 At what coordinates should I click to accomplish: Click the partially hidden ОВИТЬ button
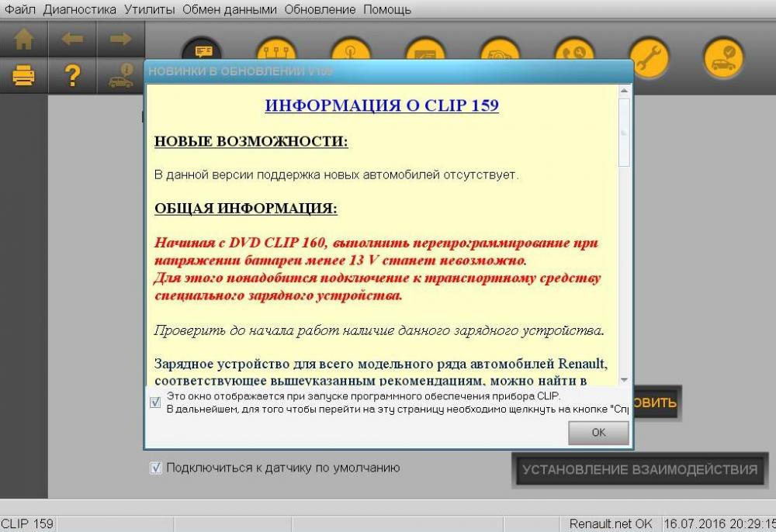[656, 402]
